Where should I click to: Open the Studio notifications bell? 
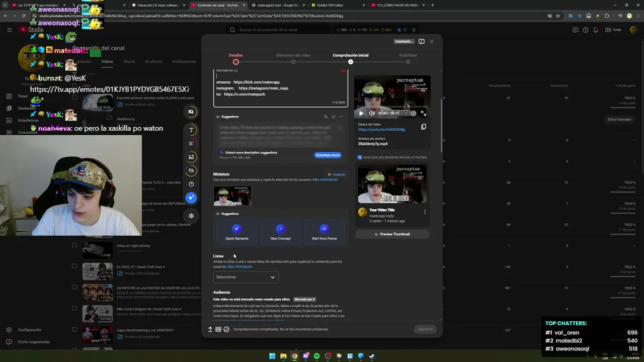tap(596, 30)
